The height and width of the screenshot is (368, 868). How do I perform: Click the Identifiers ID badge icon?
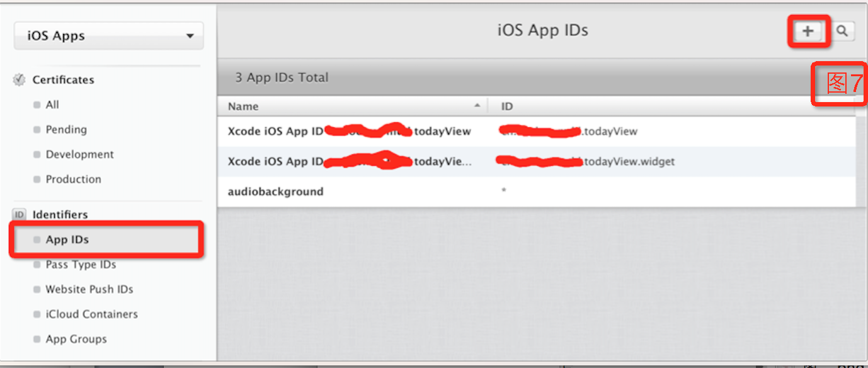(x=20, y=215)
